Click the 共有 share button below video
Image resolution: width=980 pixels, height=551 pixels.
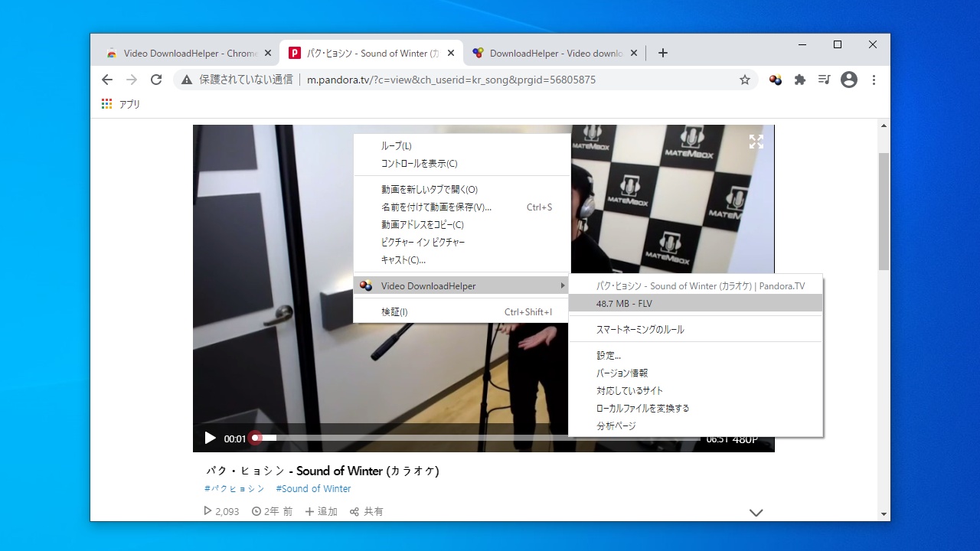(367, 511)
